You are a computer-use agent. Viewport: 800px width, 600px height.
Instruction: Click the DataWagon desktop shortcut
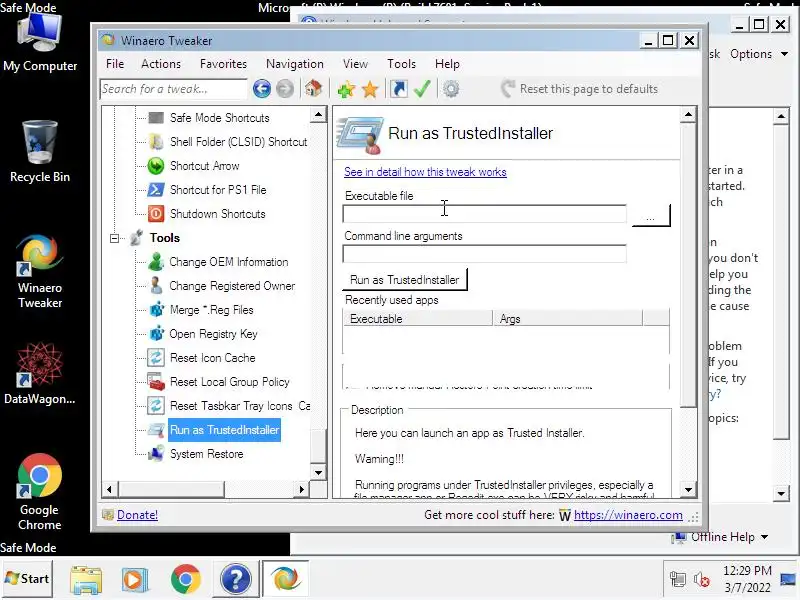click(40, 373)
